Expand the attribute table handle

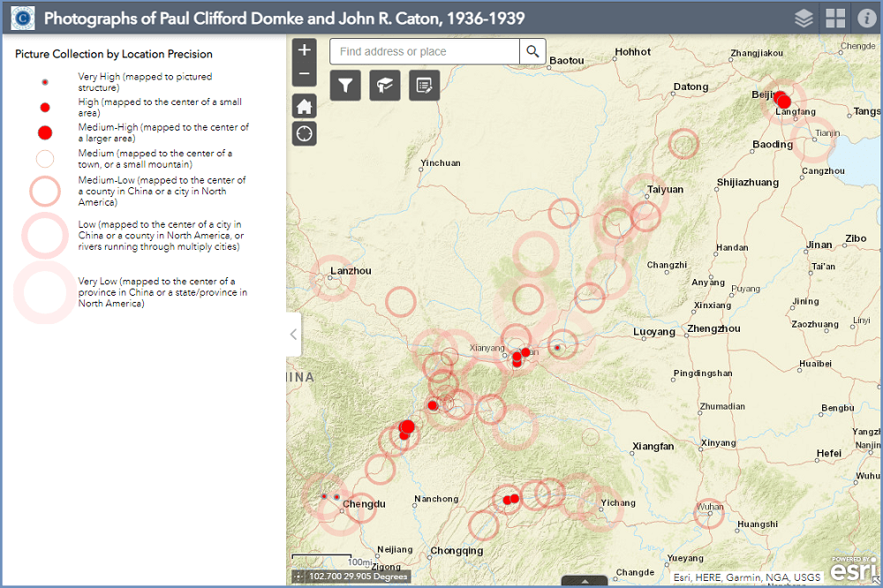pos(585,581)
